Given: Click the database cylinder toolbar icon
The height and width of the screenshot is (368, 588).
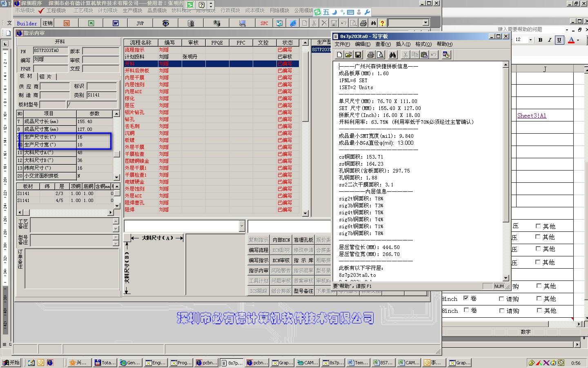Looking at the screenshot, I should pos(191,23).
